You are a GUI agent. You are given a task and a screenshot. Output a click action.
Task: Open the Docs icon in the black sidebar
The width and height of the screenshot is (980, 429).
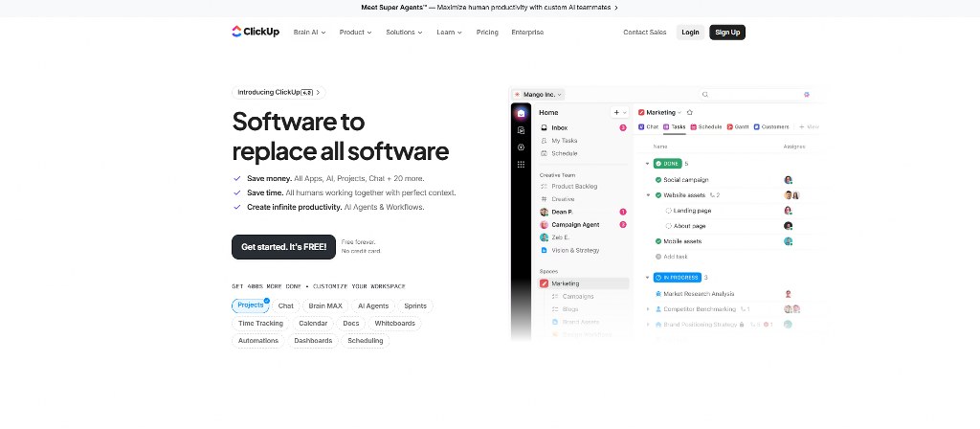coord(522,130)
